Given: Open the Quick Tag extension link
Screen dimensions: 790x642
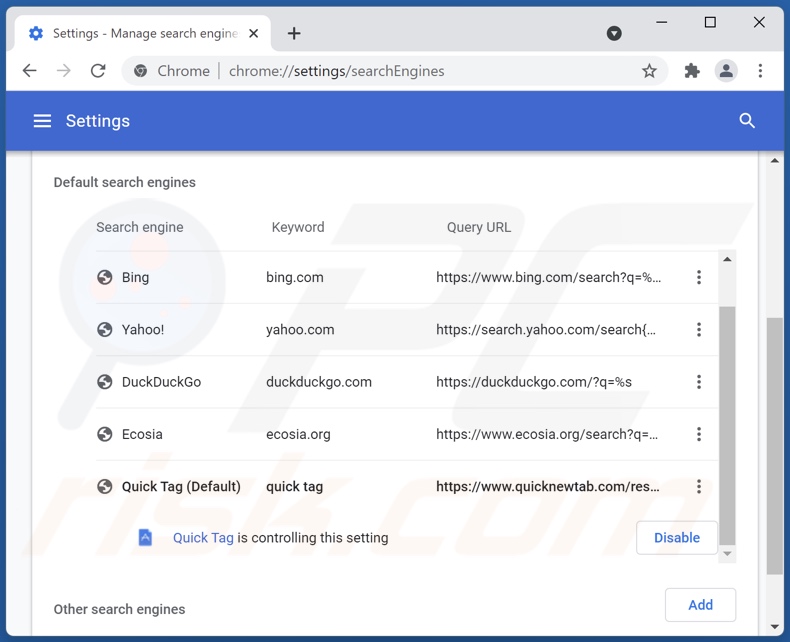Looking at the screenshot, I should tap(203, 538).
